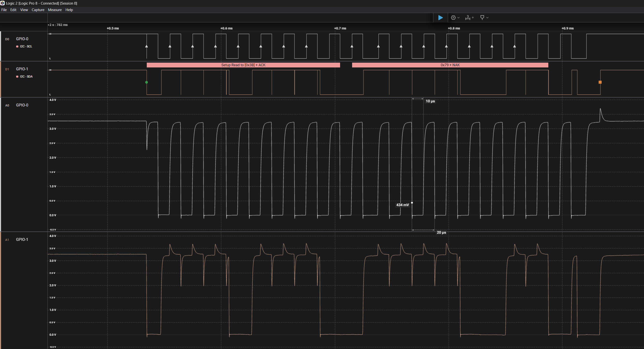The image size is (644, 349).
Task: Click the '2 s : 782 ms' timestamp
Action: click(x=59, y=25)
